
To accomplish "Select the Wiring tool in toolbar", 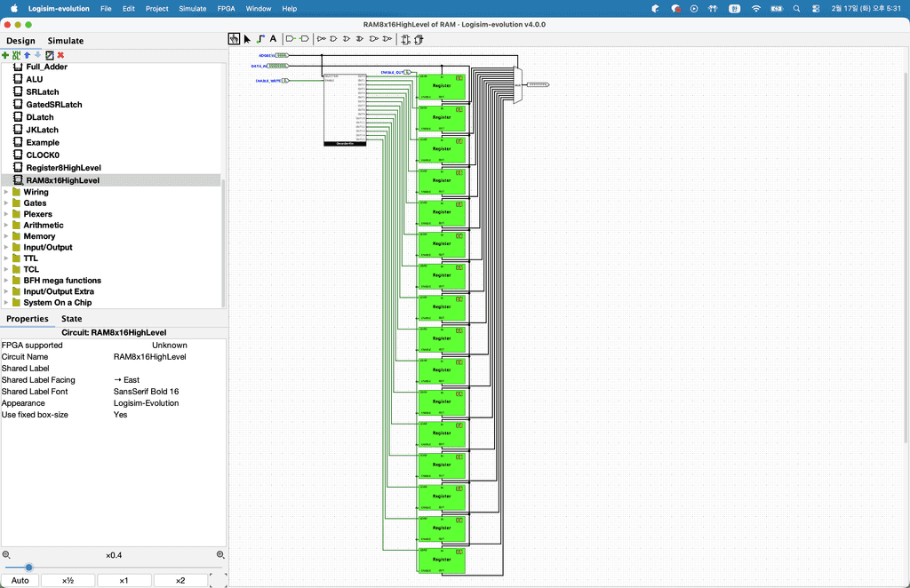I will click(259, 39).
